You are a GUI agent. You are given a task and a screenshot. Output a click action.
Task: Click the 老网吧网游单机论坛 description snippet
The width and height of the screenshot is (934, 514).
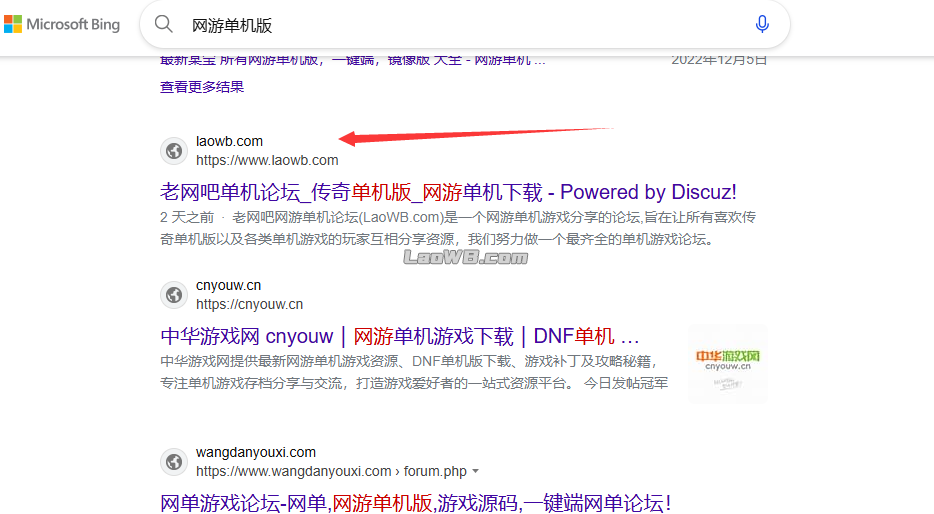(457, 228)
